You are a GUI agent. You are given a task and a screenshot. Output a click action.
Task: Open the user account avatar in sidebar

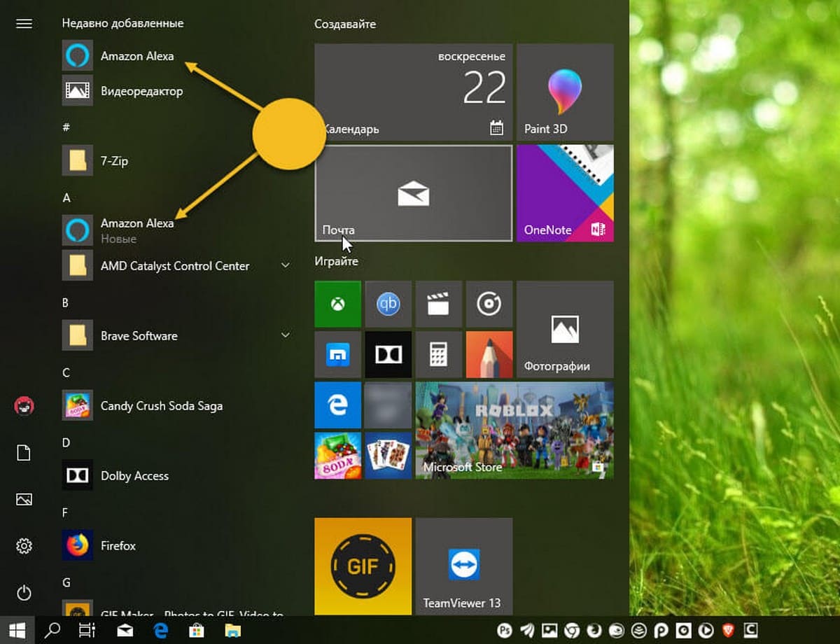(24, 406)
